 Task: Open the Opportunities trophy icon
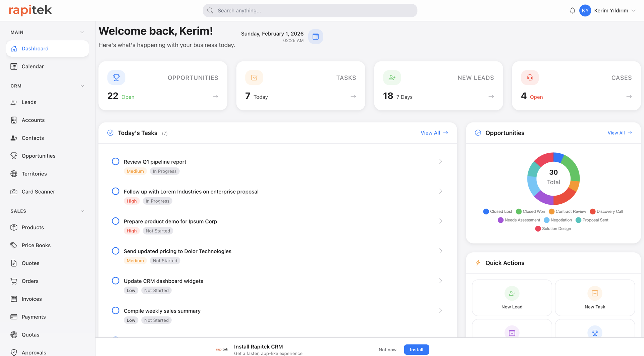click(x=14, y=156)
